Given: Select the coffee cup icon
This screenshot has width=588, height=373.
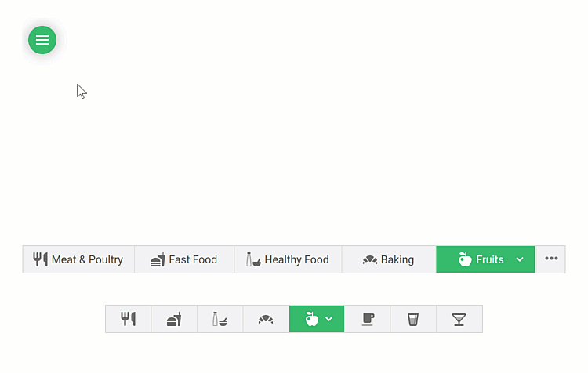Looking at the screenshot, I should [367, 319].
